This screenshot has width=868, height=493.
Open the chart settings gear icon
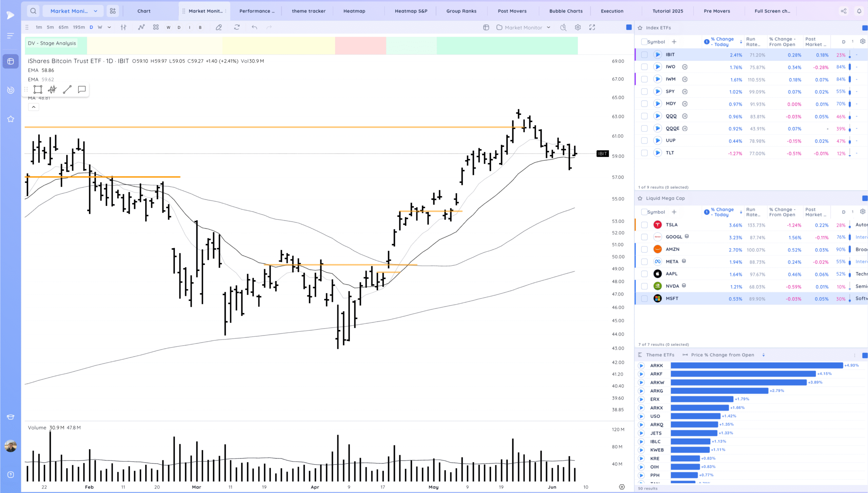point(578,27)
